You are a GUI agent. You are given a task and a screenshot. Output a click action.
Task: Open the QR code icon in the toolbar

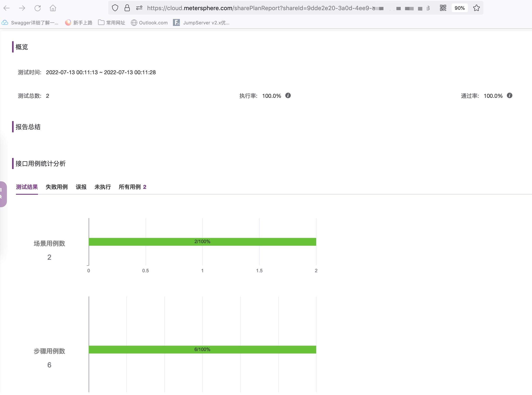tap(443, 8)
